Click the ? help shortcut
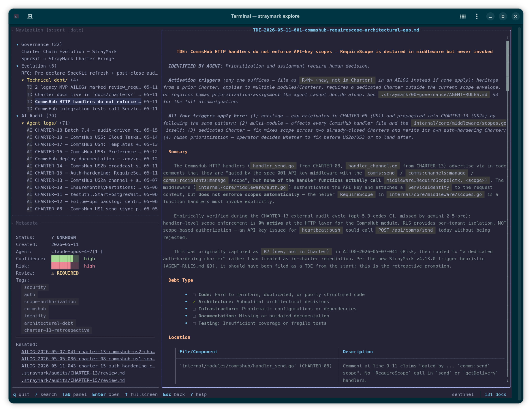The height and width of the screenshot is (412, 532). coord(199,394)
